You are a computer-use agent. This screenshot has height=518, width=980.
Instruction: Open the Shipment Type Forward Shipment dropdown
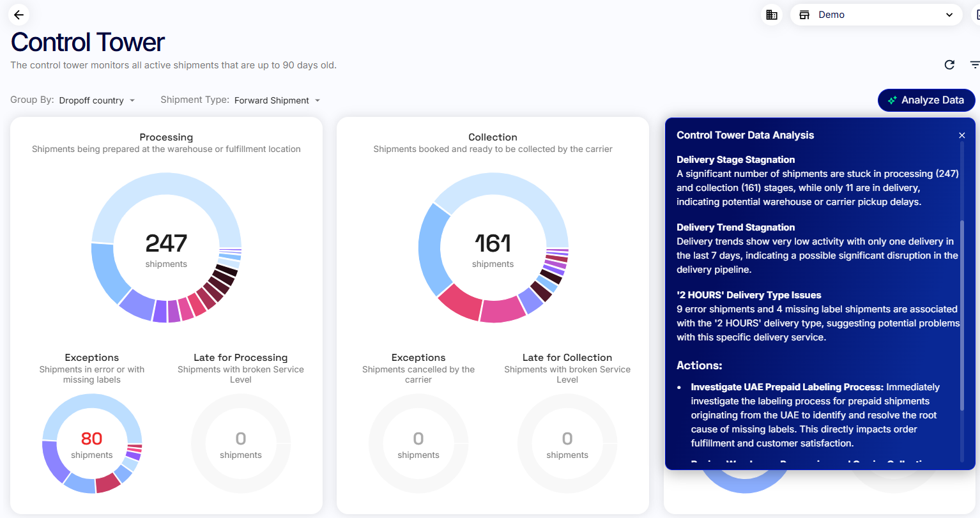tap(277, 100)
